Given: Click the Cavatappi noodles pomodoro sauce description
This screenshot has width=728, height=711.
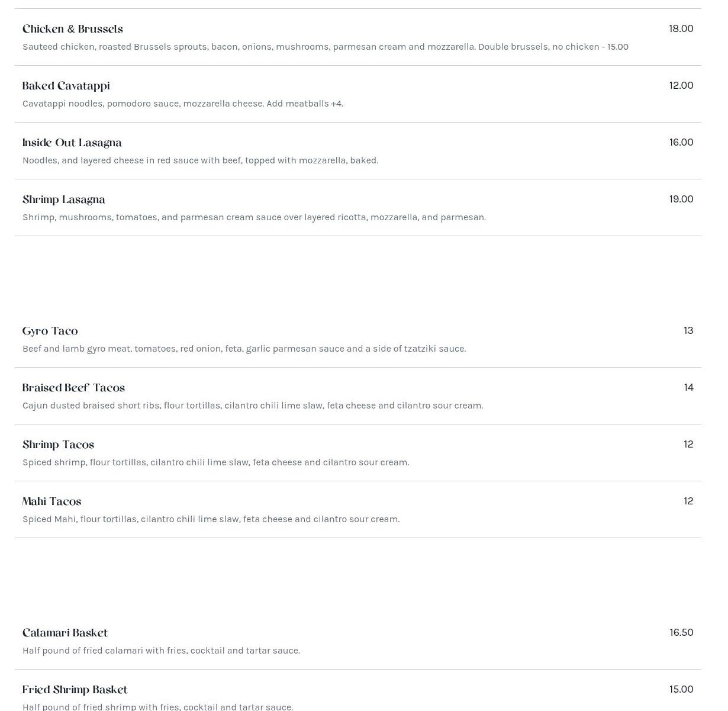Looking at the screenshot, I should tap(182, 104).
